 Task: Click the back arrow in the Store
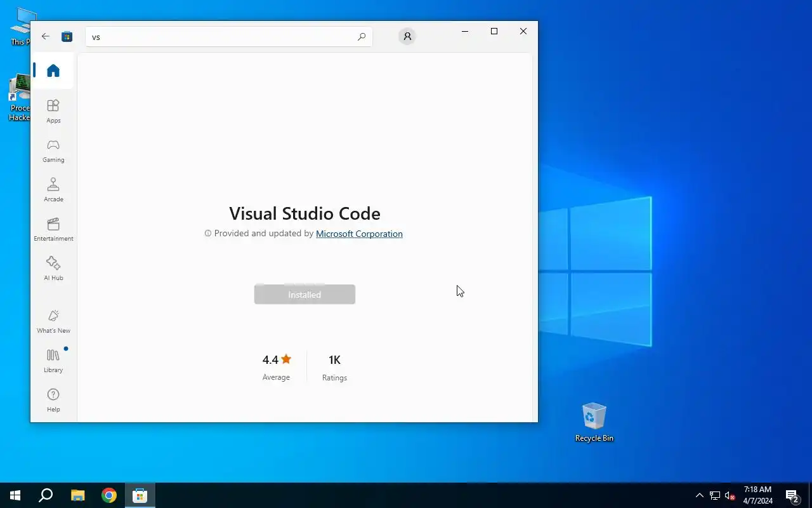(x=46, y=36)
